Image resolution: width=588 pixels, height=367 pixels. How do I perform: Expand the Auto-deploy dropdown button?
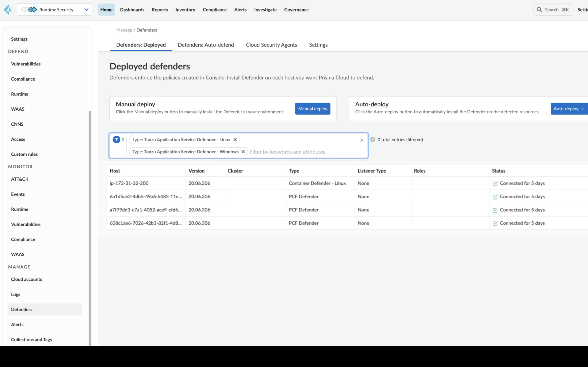(583, 109)
